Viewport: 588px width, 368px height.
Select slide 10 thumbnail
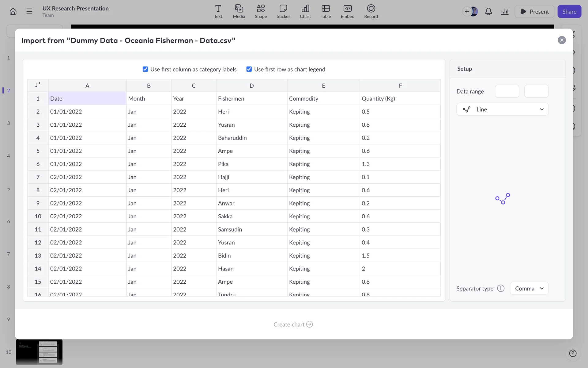click(39, 352)
